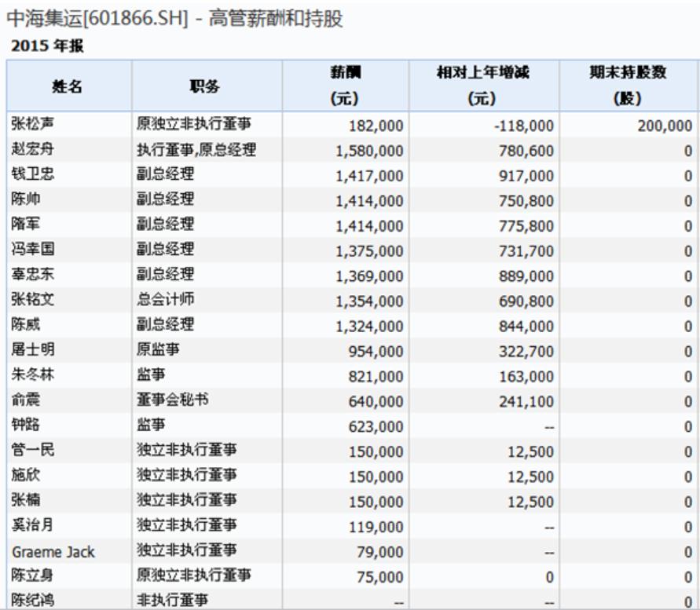The image size is (700, 610).
Task: Click the name 张铭文
Action: coord(32,299)
